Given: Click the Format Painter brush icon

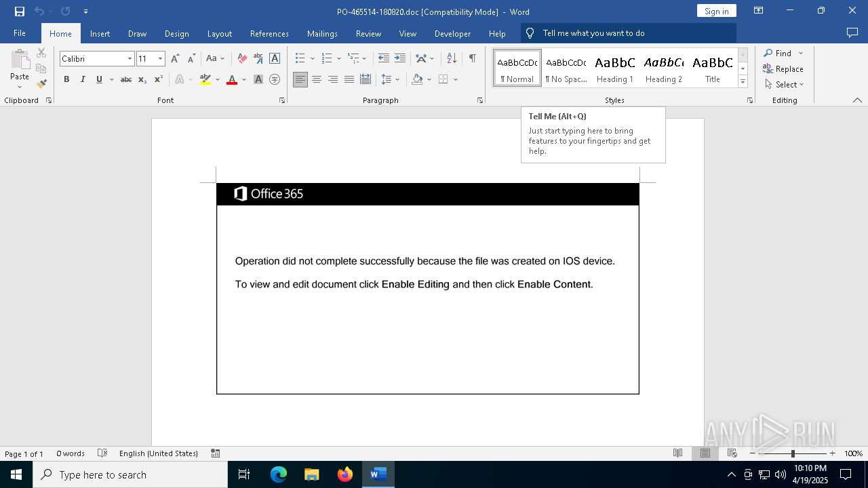Looking at the screenshot, I should point(41,84).
